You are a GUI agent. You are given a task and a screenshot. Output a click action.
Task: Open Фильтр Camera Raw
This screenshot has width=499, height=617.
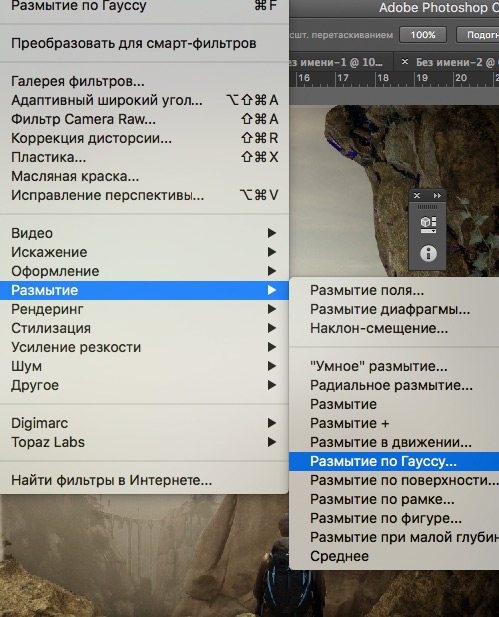(x=144, y=119)
